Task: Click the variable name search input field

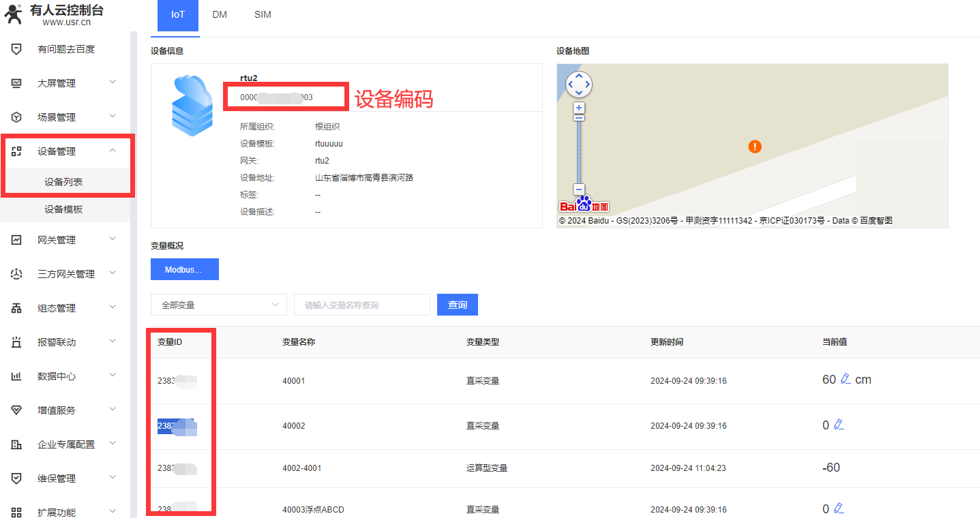Action: (x=361, y=305)
